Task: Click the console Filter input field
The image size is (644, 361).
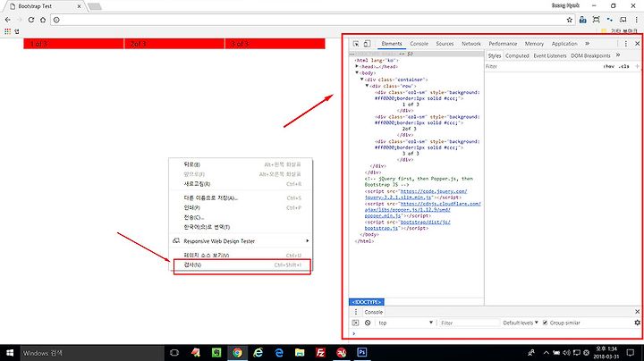Action: [468, 323]
